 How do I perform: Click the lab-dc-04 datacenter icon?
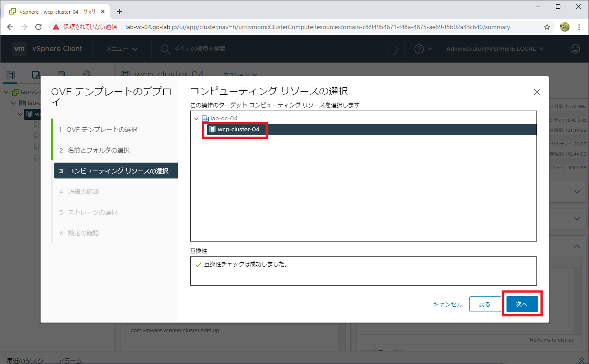tap(205, 119)
